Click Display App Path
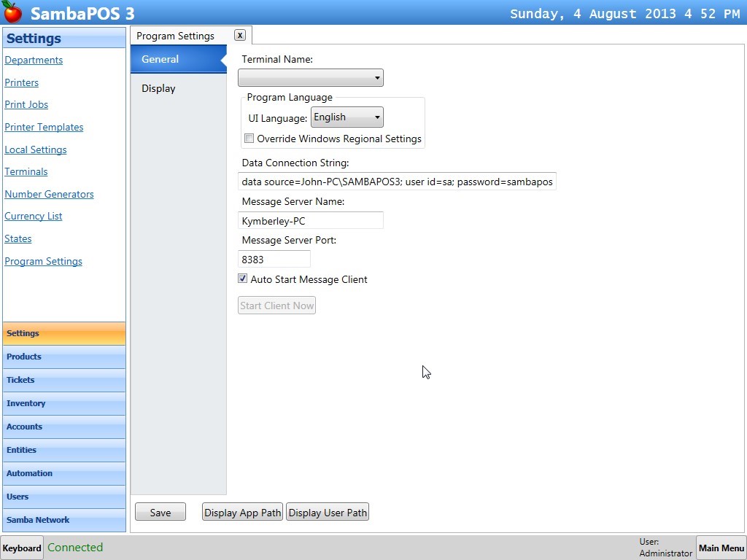747x560 pixels. click(x=241, y=511)
